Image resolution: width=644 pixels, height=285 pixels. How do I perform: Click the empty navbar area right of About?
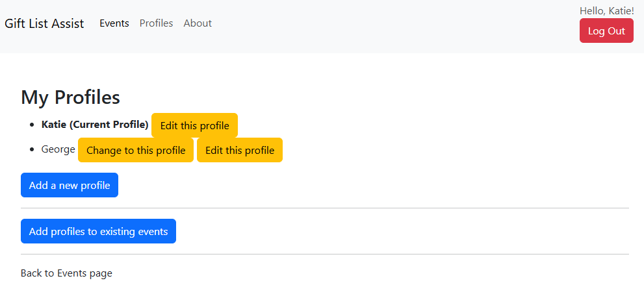pyautogui.click(x=390, y=26)
